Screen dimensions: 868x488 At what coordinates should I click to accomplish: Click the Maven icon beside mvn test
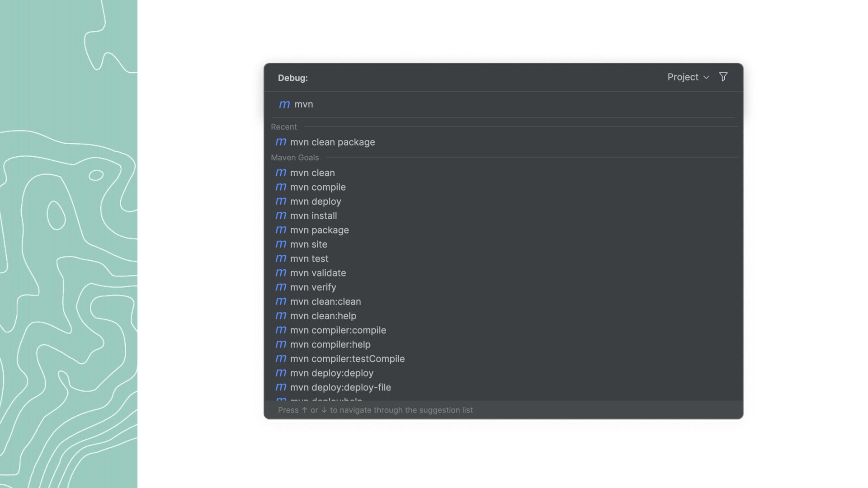point(281,258)
